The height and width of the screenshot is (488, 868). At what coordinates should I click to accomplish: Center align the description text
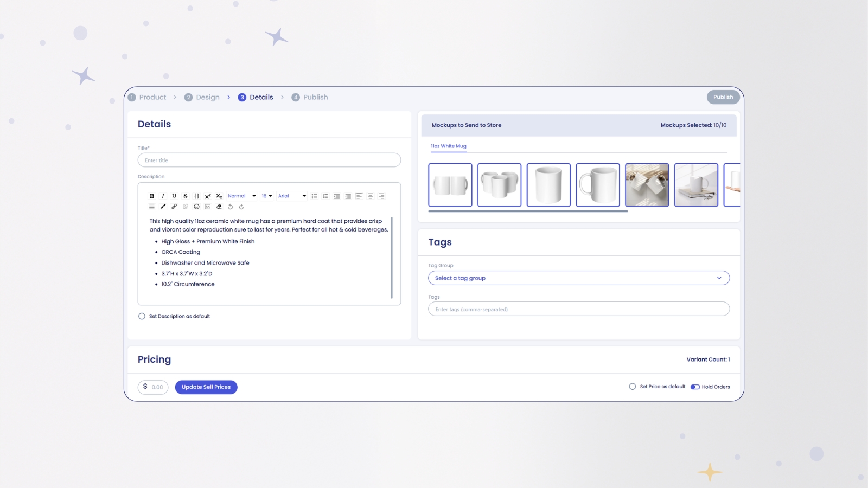click(x=370, y=196)
